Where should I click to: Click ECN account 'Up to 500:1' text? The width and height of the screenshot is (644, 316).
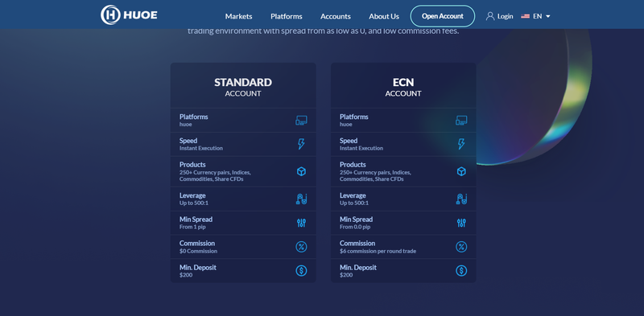pos(354,203)
